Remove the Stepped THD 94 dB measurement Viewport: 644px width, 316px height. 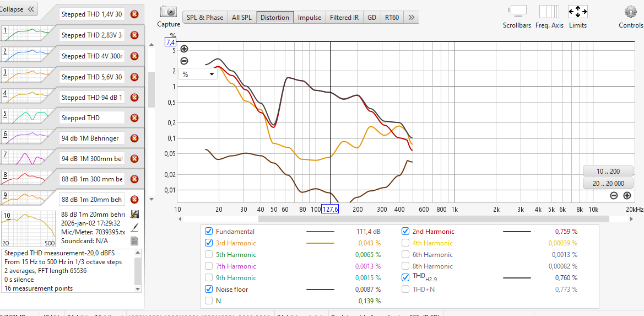point(134,97)
